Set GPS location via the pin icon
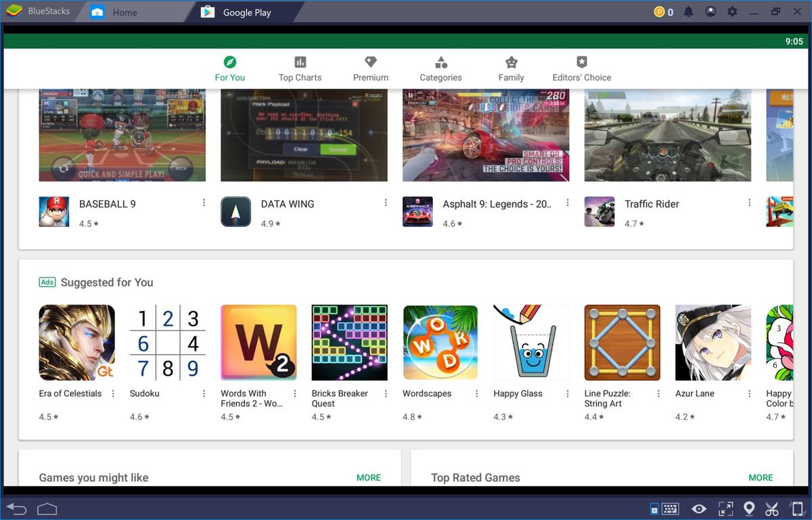This screenshot has height=520, width=812. click(x=748, y=508)
